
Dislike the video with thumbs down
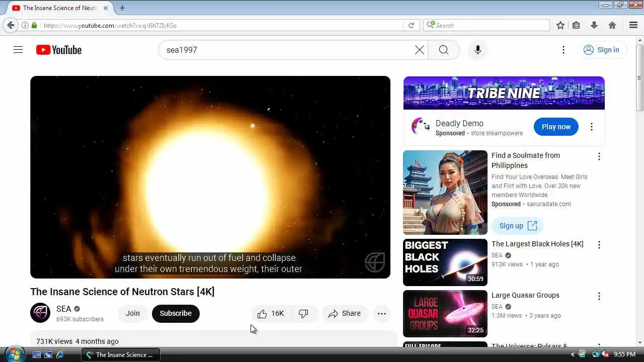[304, 314]
